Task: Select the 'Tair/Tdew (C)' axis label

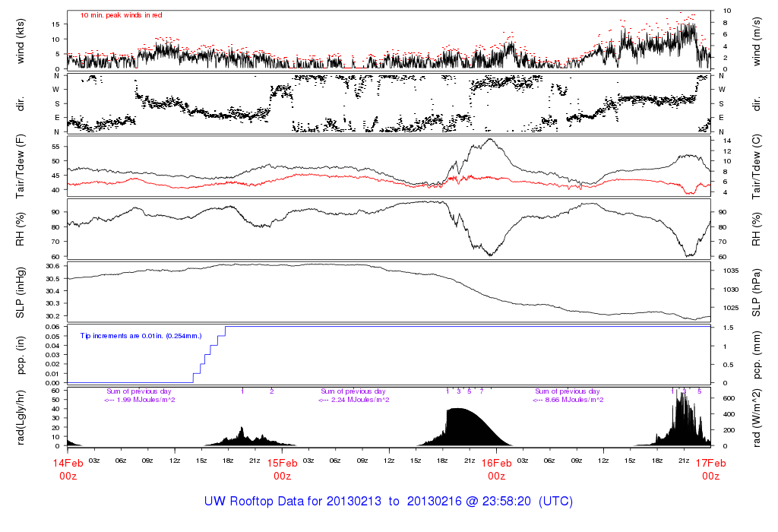Action: [x=757, y=168]
